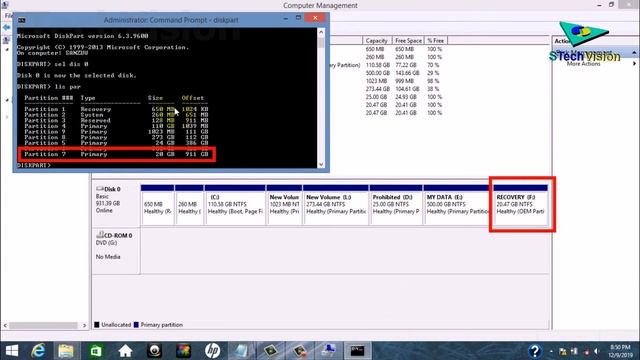Click the Command Prompt scrollbar down arrow
The height and width of the screenshot is (360, 640).
click(x=321, y=164)
